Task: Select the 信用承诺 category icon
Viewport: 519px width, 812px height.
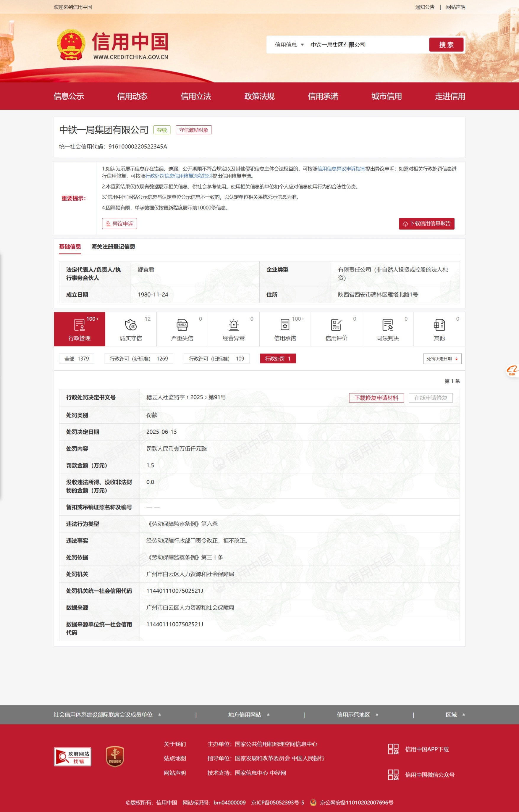Action: tap(285, 325)
